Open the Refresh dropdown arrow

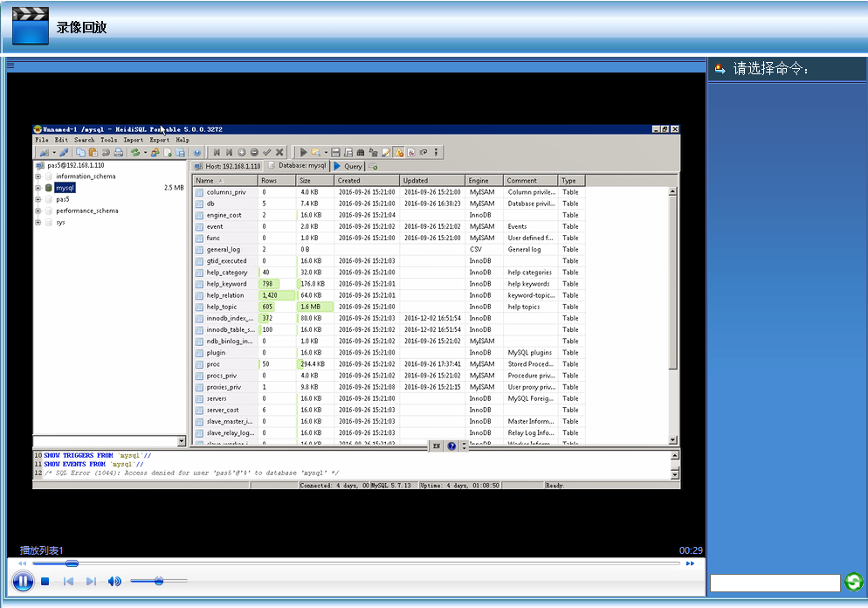(x=145, y=152)
